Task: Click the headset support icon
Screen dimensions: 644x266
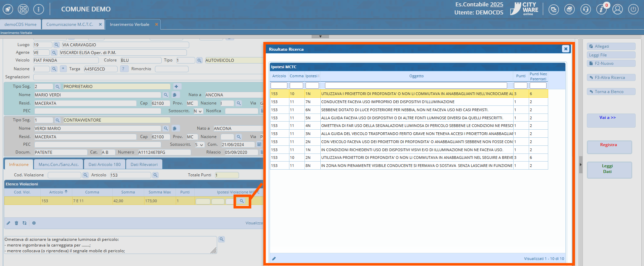Action: (586, 9)
